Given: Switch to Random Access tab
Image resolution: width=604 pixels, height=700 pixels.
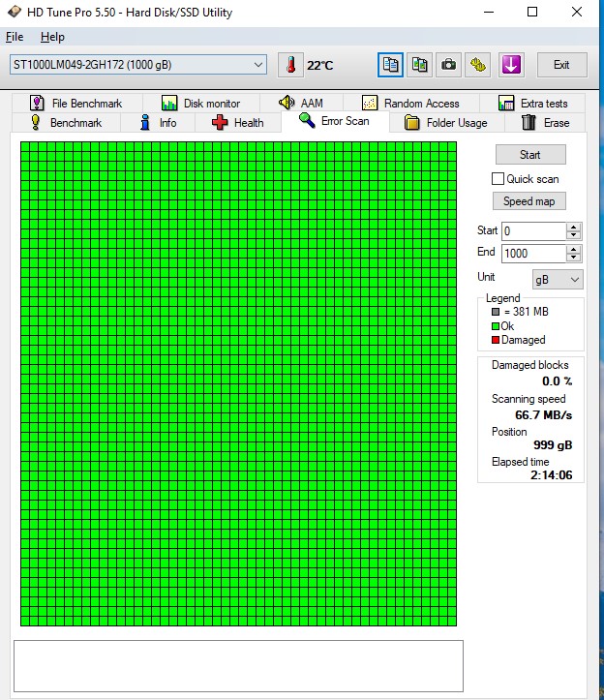Looking at the screenshot, I should [x=410, y=104].
